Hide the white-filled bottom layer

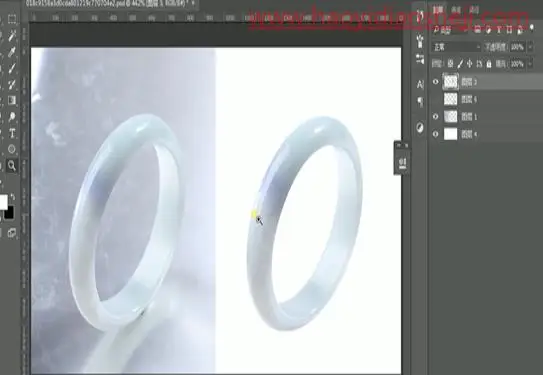pos(435,134)
